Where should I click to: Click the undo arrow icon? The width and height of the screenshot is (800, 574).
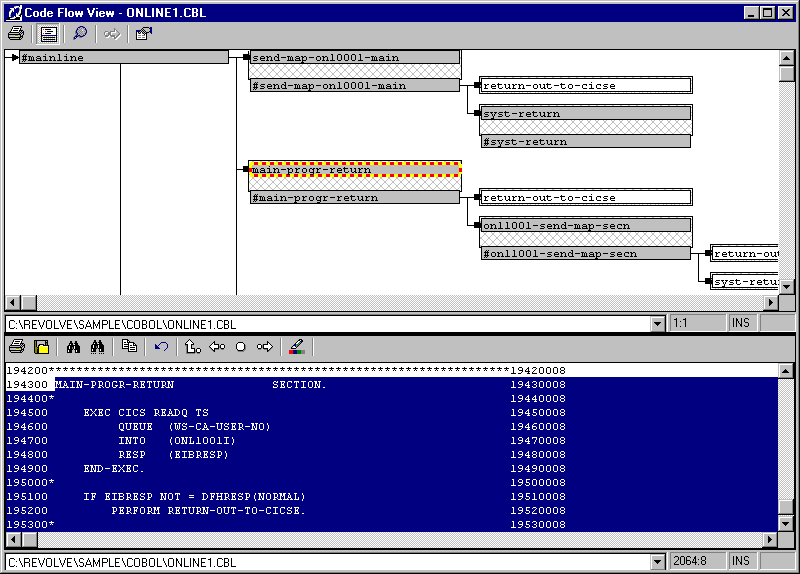161,347
